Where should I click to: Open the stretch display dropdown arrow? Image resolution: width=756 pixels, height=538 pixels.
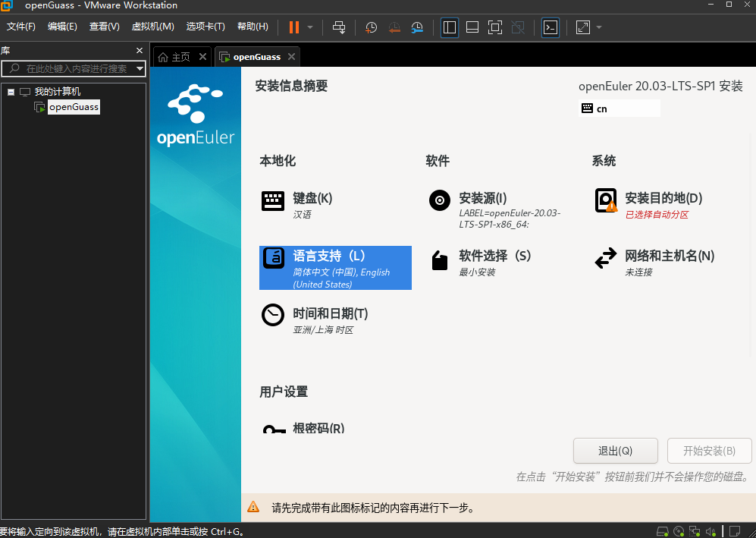pyautogui.click(x=599, y=27)
